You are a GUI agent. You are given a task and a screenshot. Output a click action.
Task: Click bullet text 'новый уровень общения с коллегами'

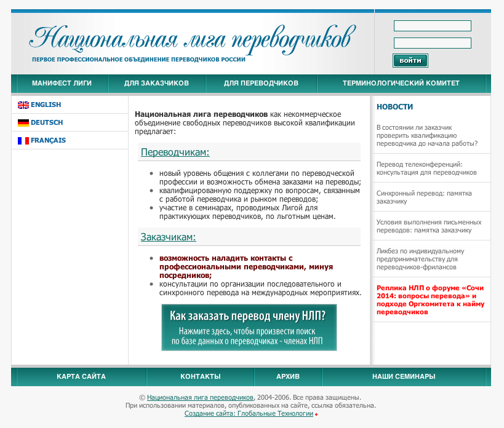(x=260, y=178)
